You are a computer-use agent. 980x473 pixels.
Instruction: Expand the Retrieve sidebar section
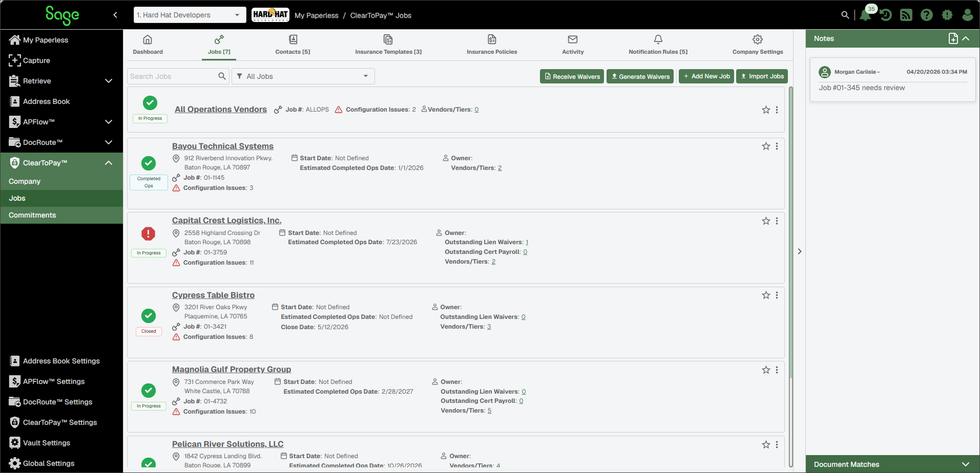109,81
